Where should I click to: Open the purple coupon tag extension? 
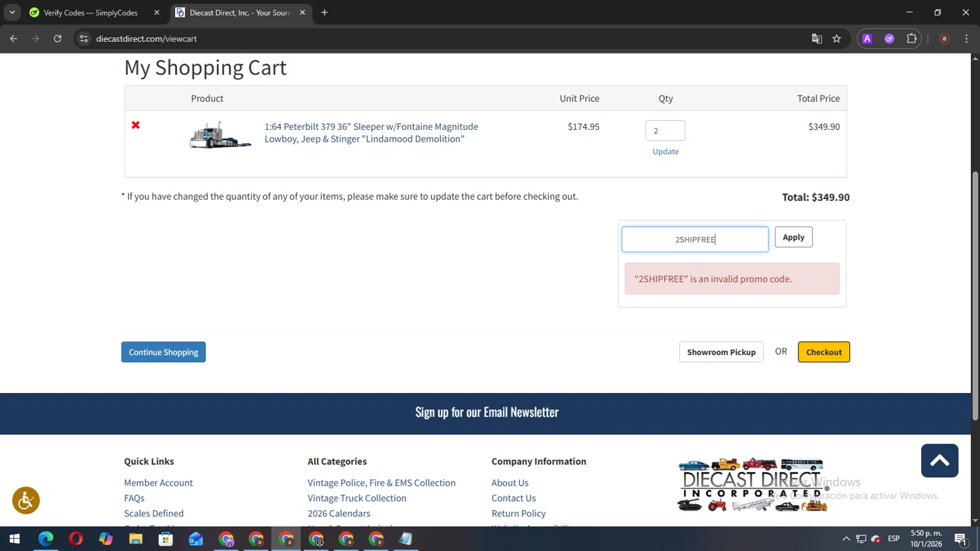[889, 39]
